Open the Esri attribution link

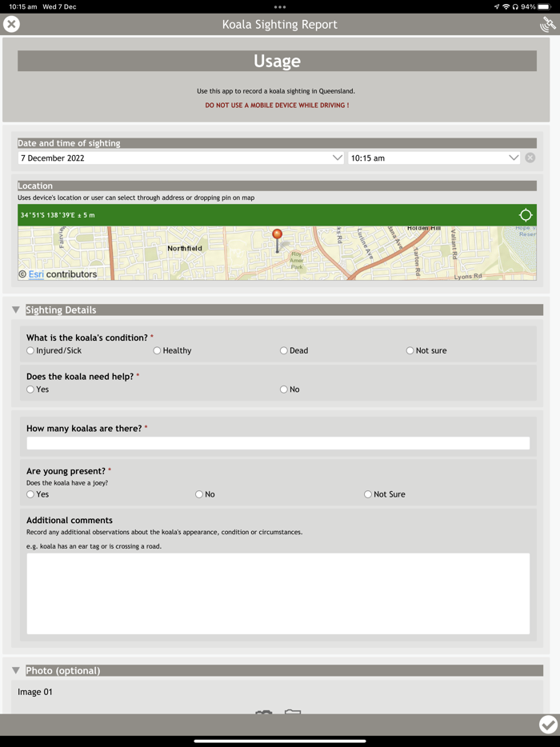pos(36,274)
